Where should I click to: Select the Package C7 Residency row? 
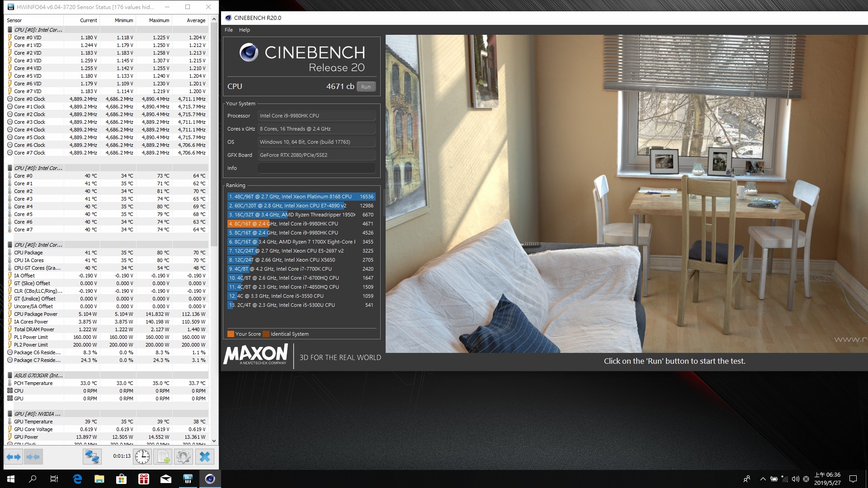107,360
